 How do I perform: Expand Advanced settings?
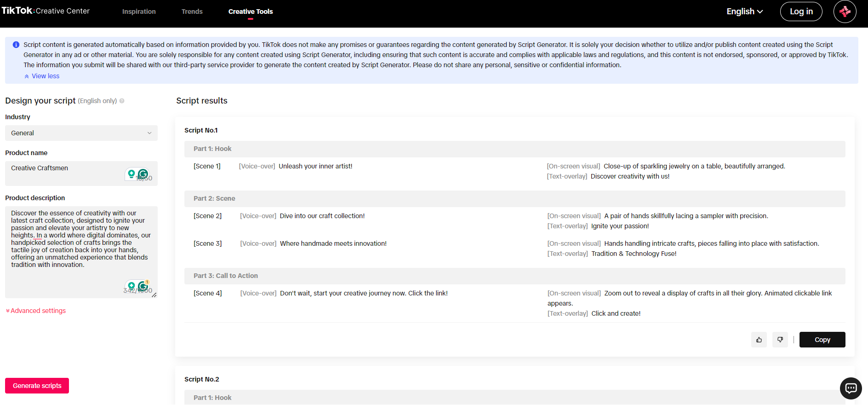36,311
